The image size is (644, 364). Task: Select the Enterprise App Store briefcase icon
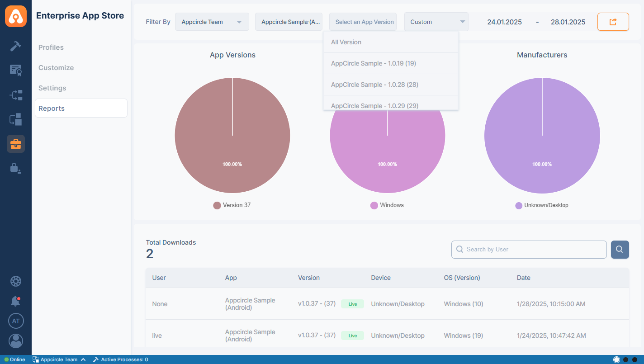[16, 144]
